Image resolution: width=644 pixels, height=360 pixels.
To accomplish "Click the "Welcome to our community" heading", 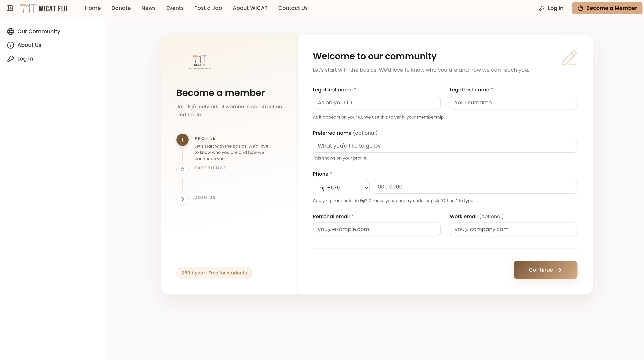I will tap(374, 56).
